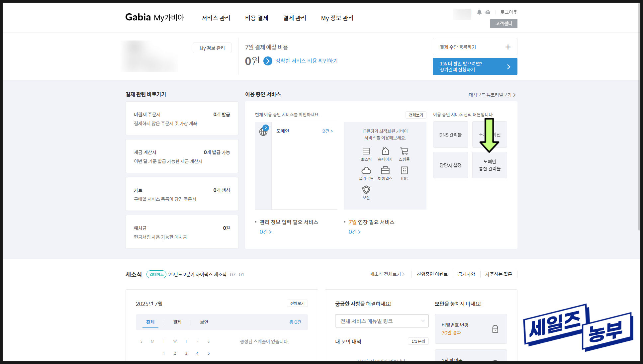Click the DNS 관리툴 button
Viewport: 643px width, 364px height.
[450, 135]
